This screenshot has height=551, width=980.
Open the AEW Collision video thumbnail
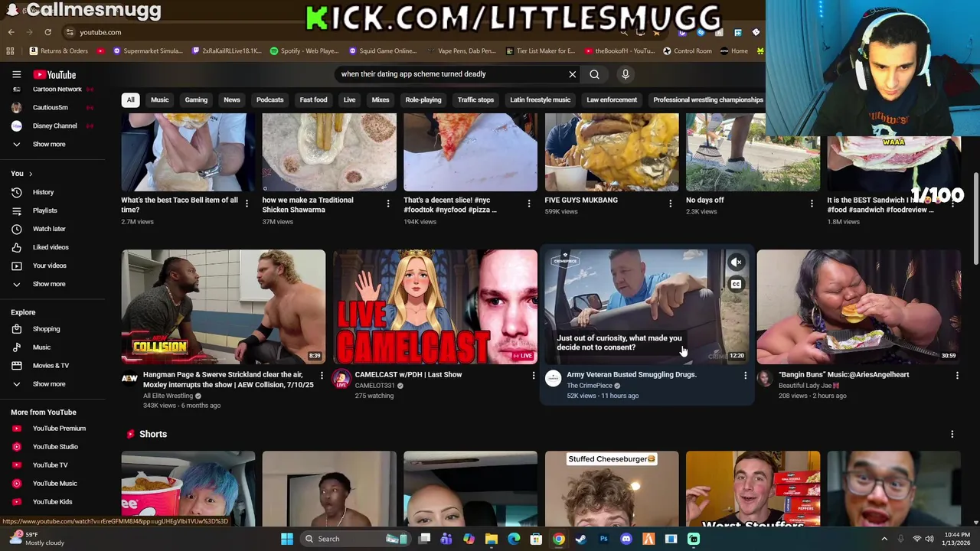coord(224,307)
